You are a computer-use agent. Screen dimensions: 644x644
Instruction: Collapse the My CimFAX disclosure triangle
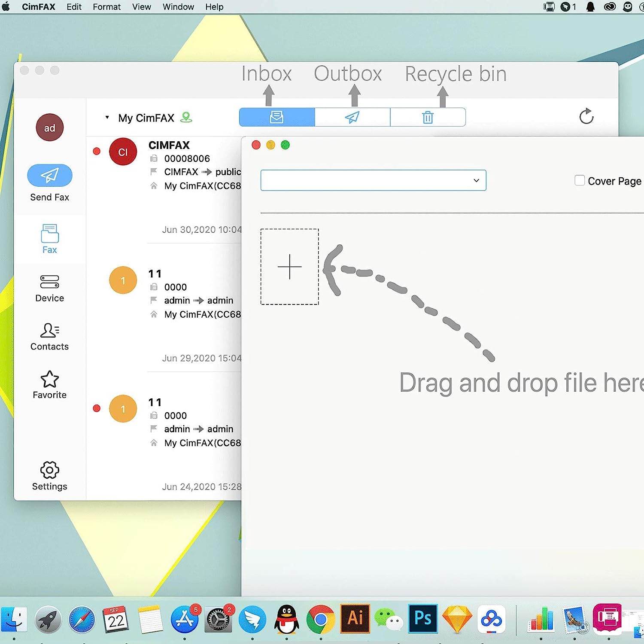coord(107,117)
